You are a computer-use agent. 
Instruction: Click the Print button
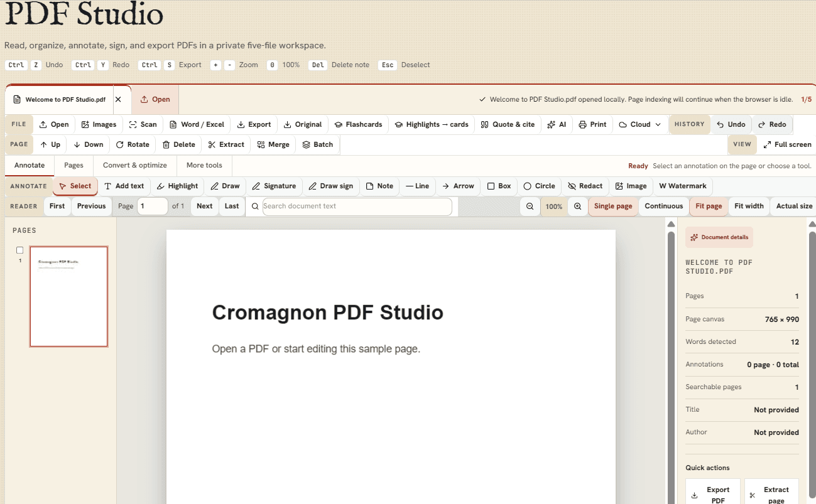click(592, 124)
